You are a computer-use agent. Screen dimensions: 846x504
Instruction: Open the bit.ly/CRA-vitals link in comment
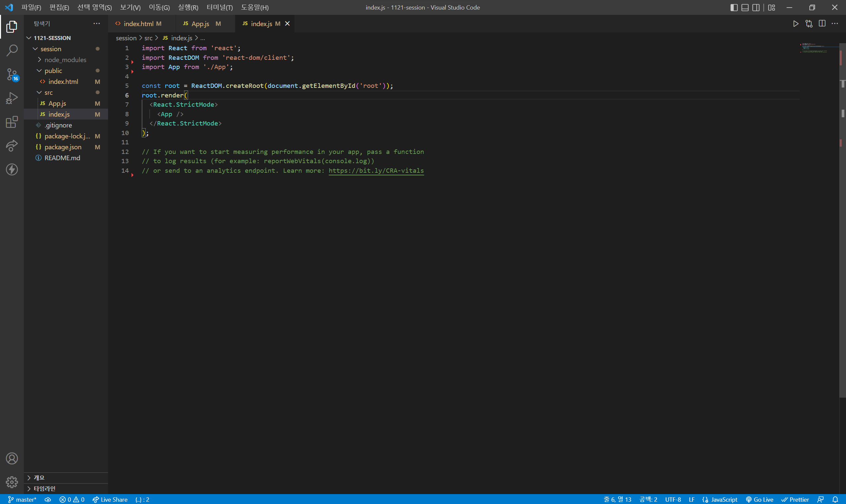coord(376,170)
